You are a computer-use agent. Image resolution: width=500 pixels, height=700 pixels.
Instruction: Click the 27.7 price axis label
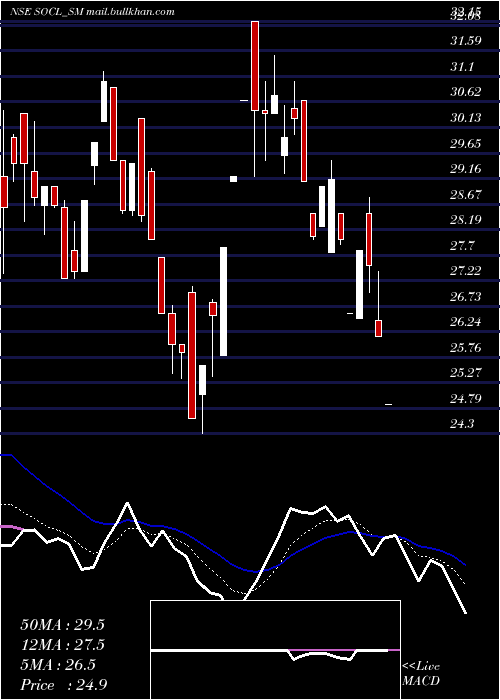coord(462,245)
